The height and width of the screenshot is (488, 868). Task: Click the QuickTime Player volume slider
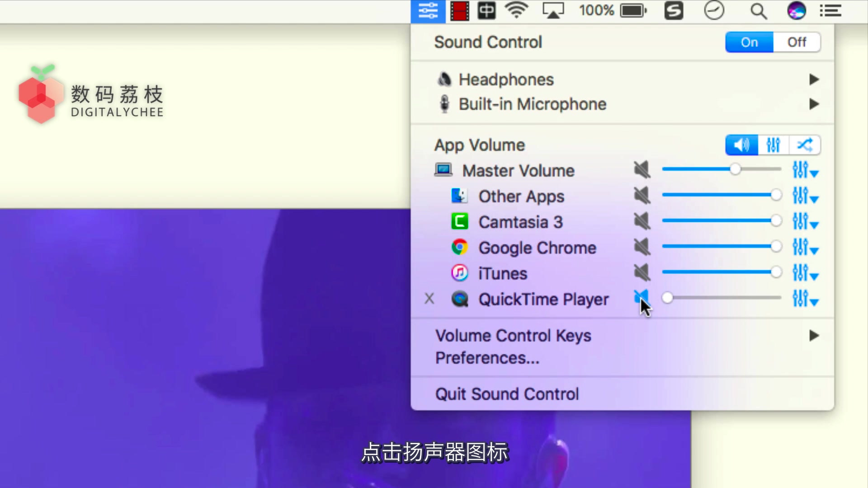722,298
